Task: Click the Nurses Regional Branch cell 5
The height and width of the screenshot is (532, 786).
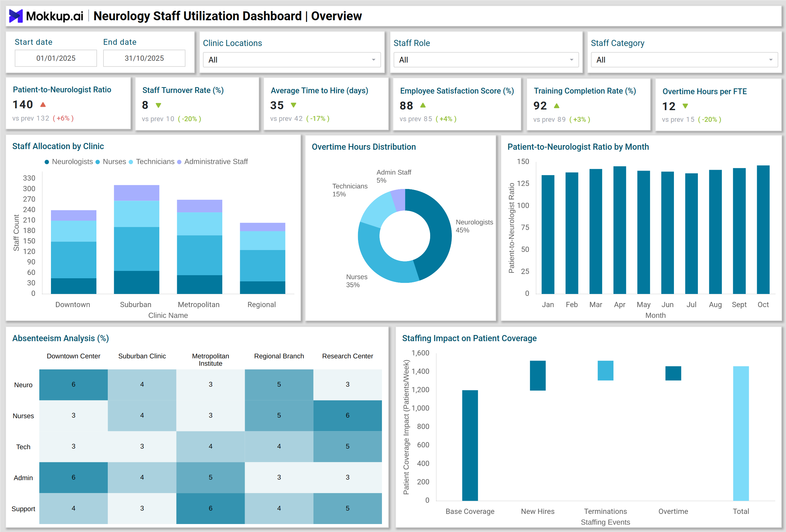Action: coord(279,416)
